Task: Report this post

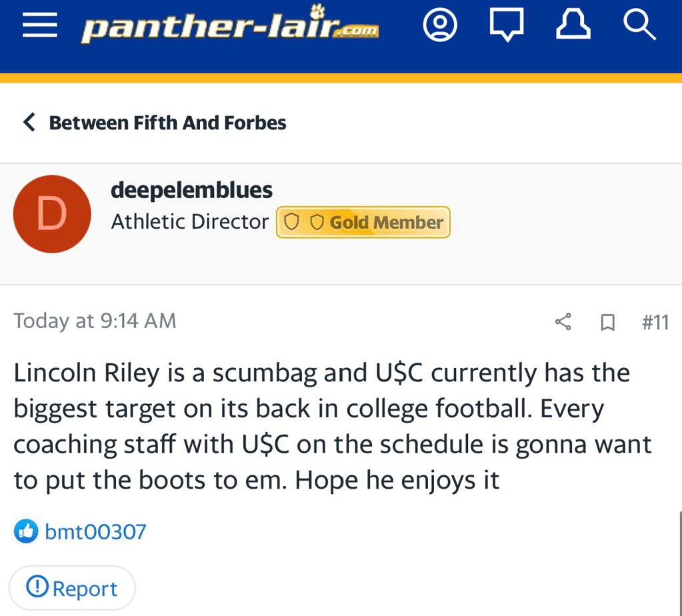Action: click(x=72, y=589)
